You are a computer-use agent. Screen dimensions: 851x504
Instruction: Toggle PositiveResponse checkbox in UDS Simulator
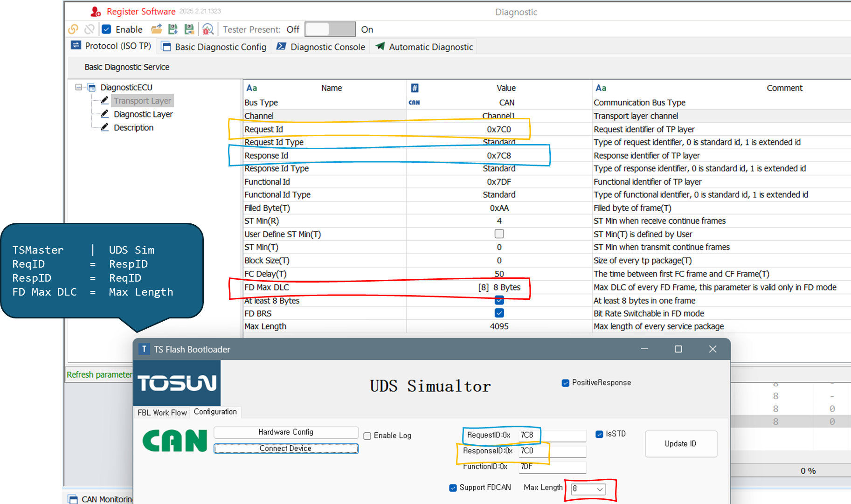[566, 383]
